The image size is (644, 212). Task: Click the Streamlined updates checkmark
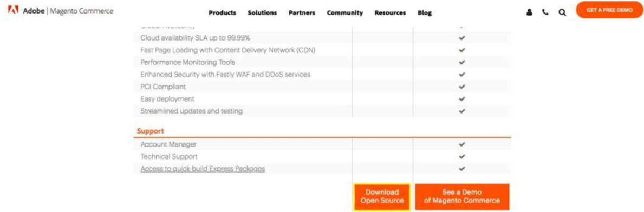point(462,111)
